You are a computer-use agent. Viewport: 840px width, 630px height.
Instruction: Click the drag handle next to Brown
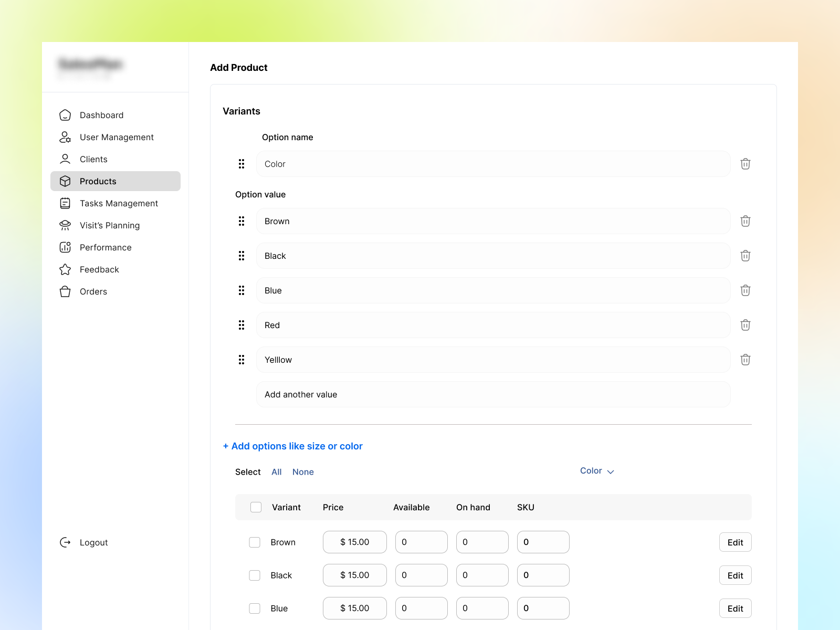[241, 221]
